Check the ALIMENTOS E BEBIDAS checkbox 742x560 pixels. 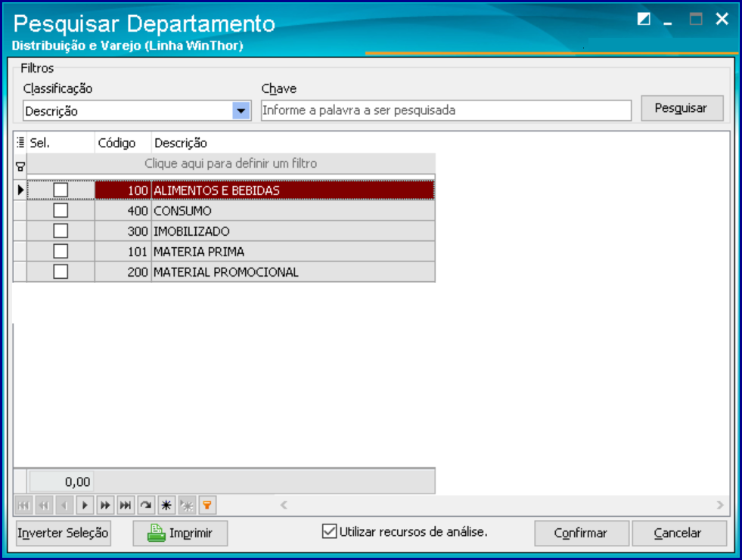coord(61,190)
